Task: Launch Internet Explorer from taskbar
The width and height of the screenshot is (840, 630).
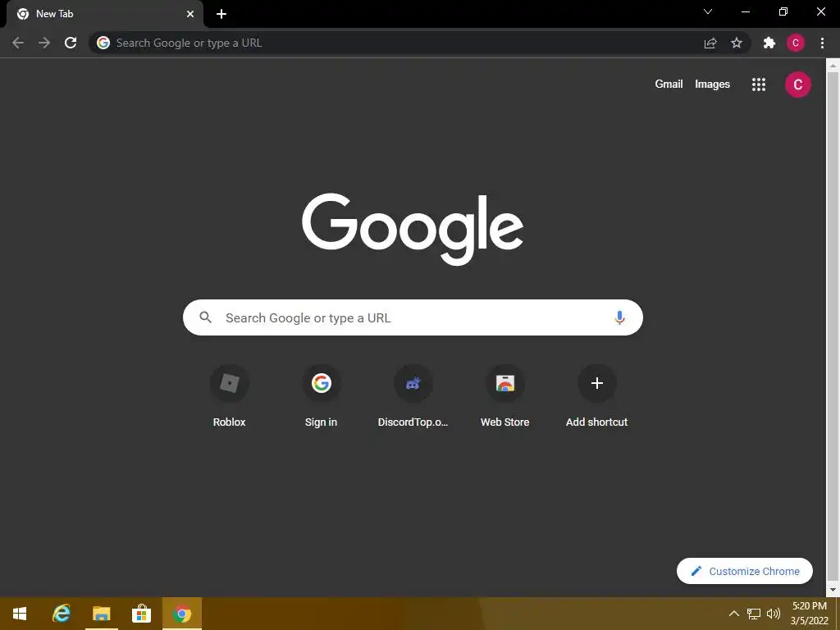Action: [62, 614]
